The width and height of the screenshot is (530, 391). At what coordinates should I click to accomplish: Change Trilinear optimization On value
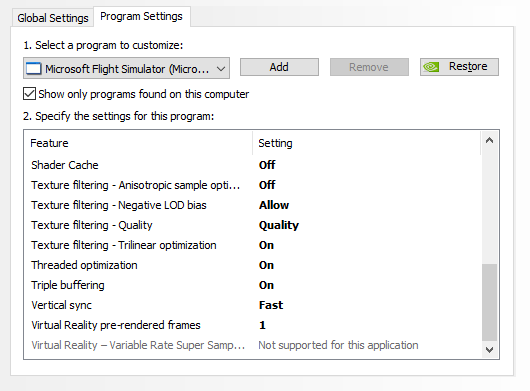pyautogui.click(x=266, y=245)
